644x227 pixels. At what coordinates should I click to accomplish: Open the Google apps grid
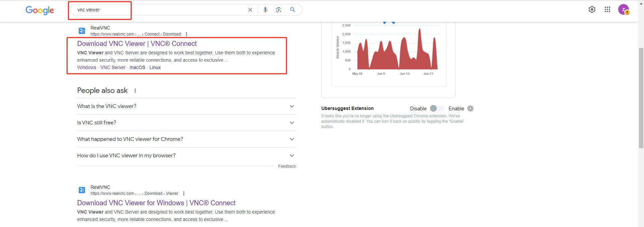pyautogui.click(x=607, y=9)
